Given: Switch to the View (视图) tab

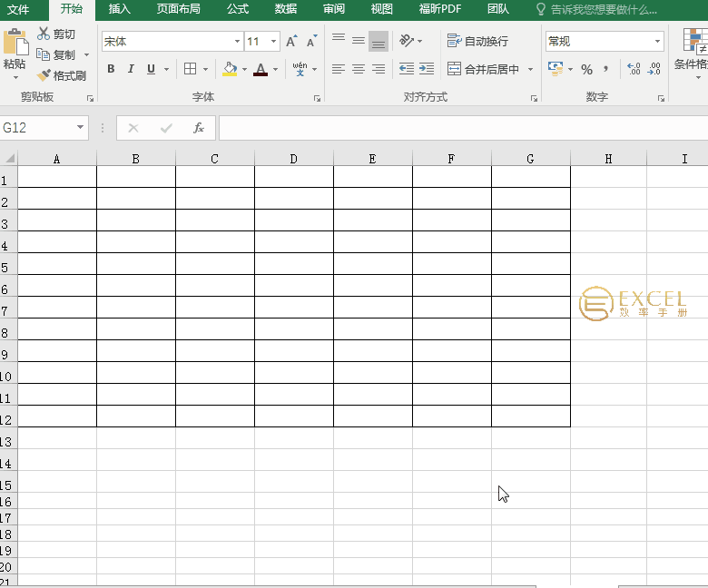Looking at the screenshot, I should [x=381, y=9].
